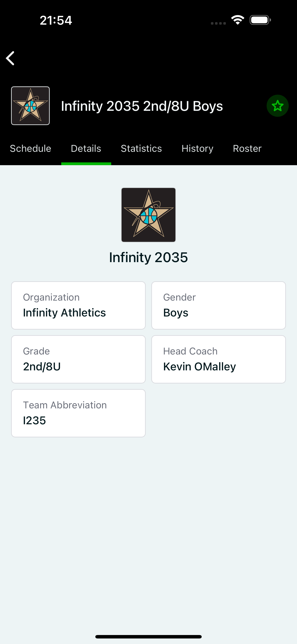Screen dimensions: 297x644
Task: Show the Roster tab
Action: pos(247,149)
